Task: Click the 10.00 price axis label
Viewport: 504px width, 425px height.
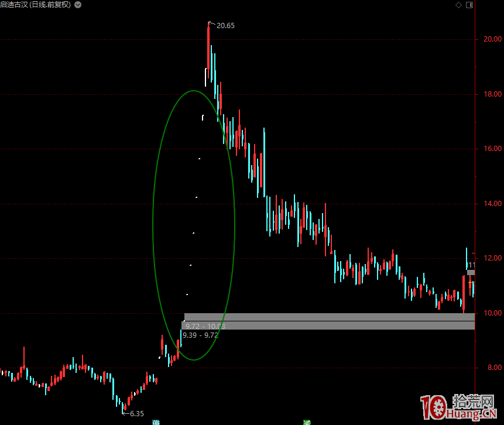Action: (x=492, y=313)
